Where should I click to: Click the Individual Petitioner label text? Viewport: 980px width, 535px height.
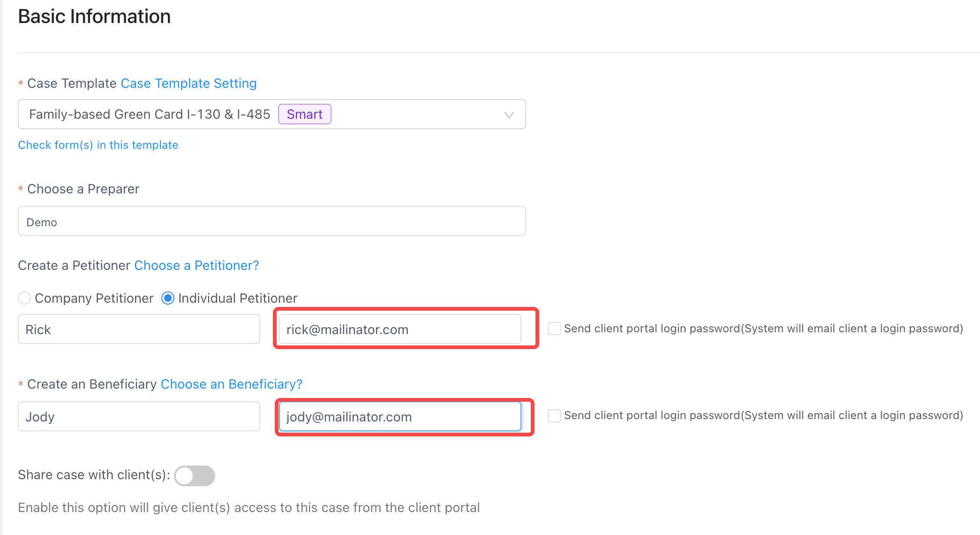[x=238, y=298]
